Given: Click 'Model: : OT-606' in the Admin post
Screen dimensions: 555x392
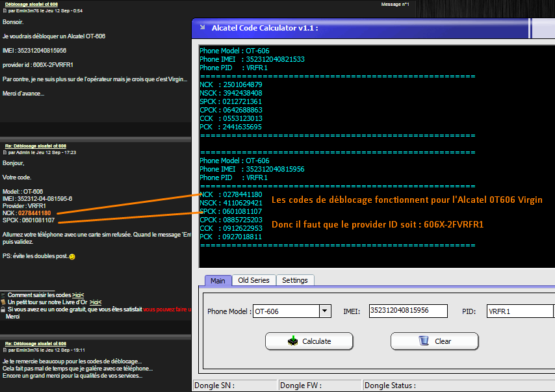Looking at the screenshot, I should click(23, 192).
